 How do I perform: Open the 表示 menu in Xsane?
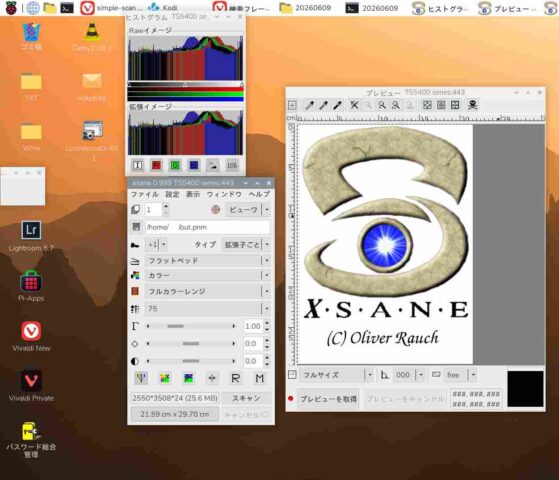tap(193, 194)
